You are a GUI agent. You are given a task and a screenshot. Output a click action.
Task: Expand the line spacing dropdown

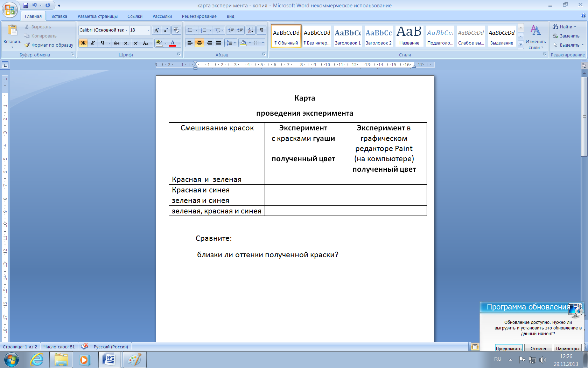(x=235, y=43)
